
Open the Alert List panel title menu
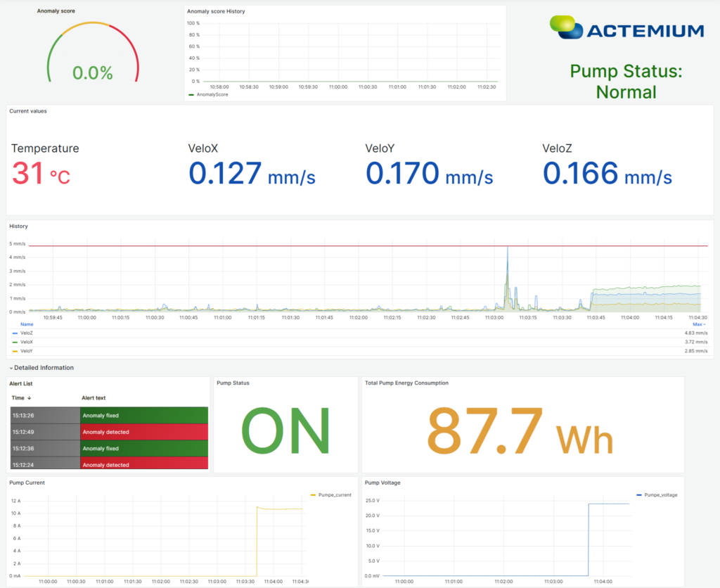pos(21,383)
